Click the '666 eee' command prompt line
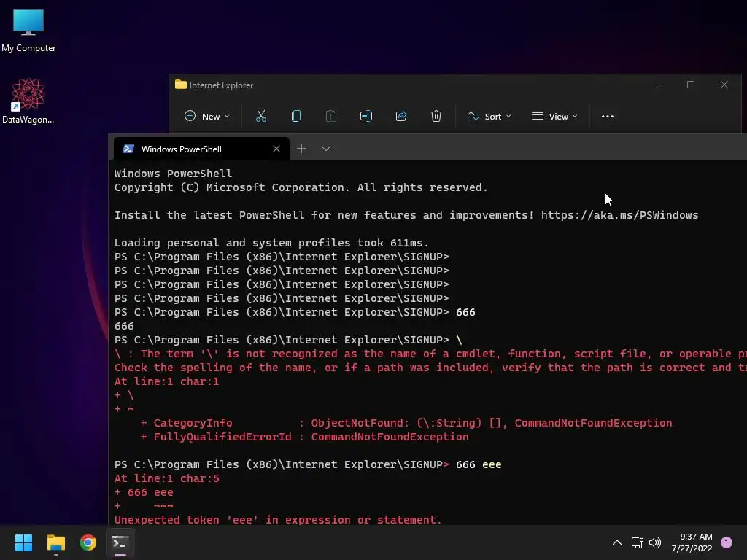747x560 pixels. pos(308,464)
